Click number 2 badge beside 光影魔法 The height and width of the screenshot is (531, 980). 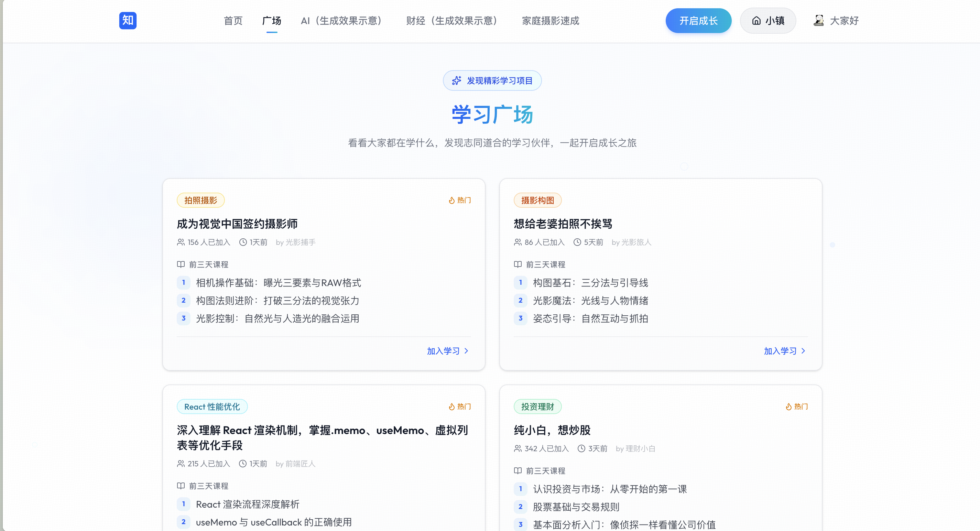tap(521, 301)
